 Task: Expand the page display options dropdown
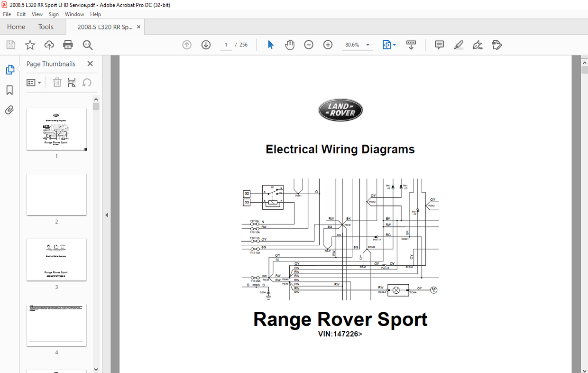[395, 45]
